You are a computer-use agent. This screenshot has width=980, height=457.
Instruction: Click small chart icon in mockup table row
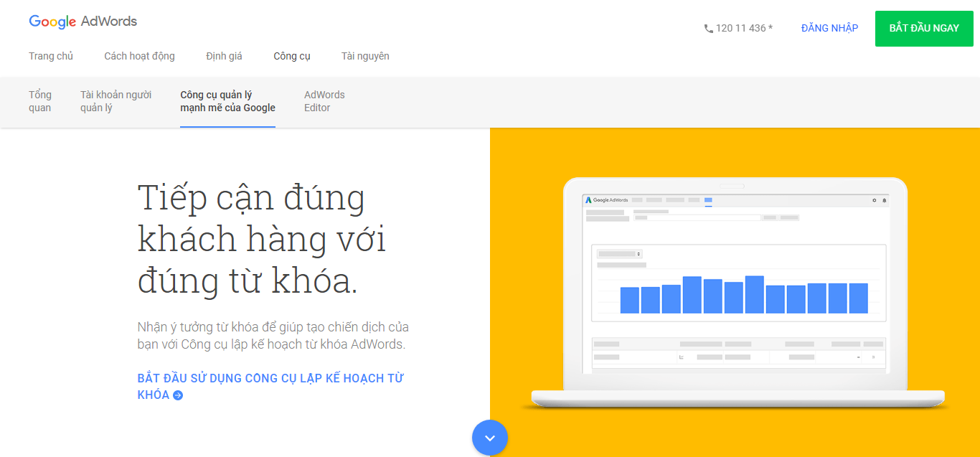point(681,357)
